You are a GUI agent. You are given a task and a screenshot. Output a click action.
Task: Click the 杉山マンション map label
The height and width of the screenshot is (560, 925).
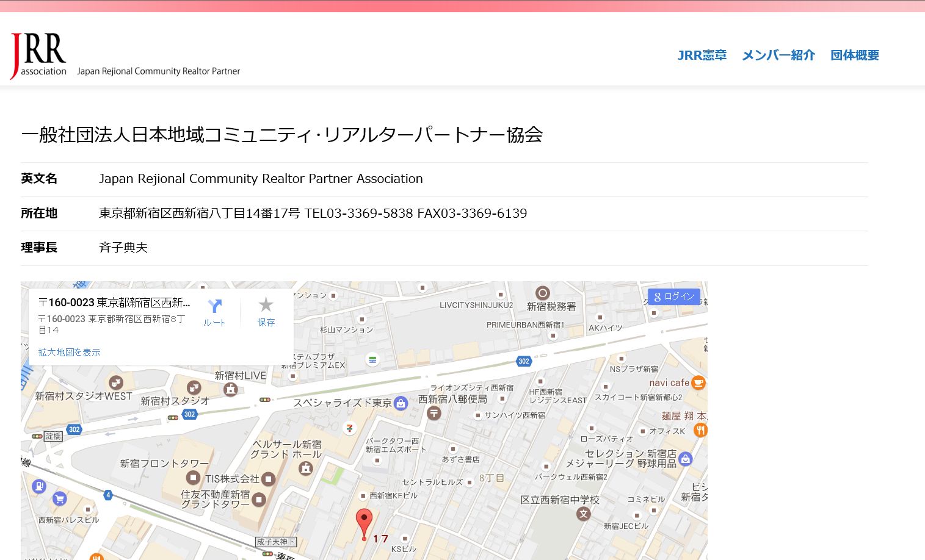346,329
